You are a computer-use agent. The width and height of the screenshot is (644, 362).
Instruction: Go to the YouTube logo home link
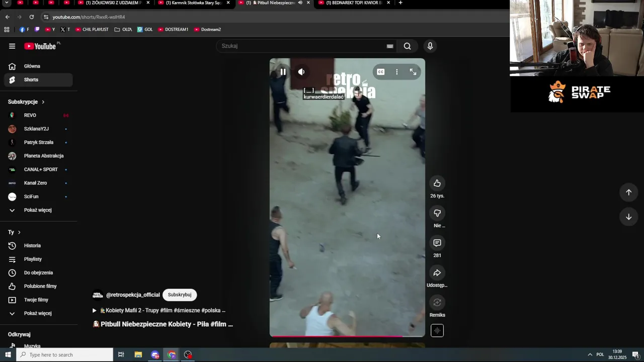coord(40,46)
